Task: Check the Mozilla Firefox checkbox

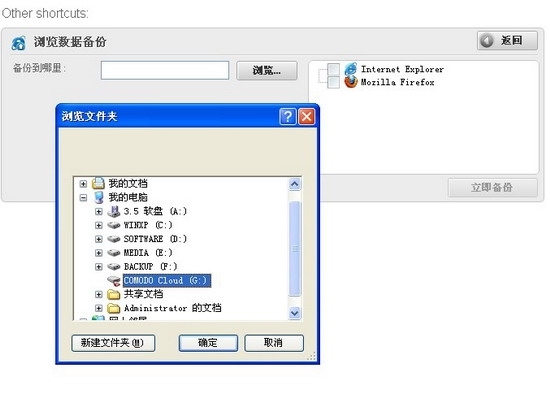Action: pos(333,82)
